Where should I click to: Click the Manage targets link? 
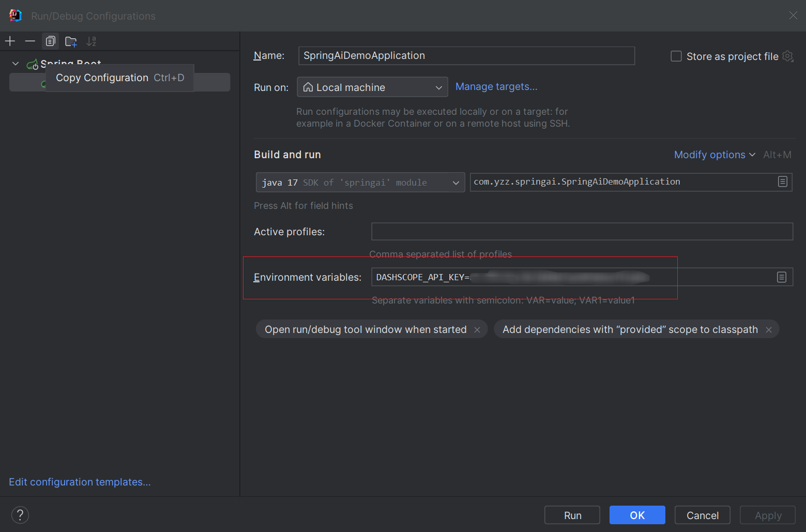pos(496,86)
